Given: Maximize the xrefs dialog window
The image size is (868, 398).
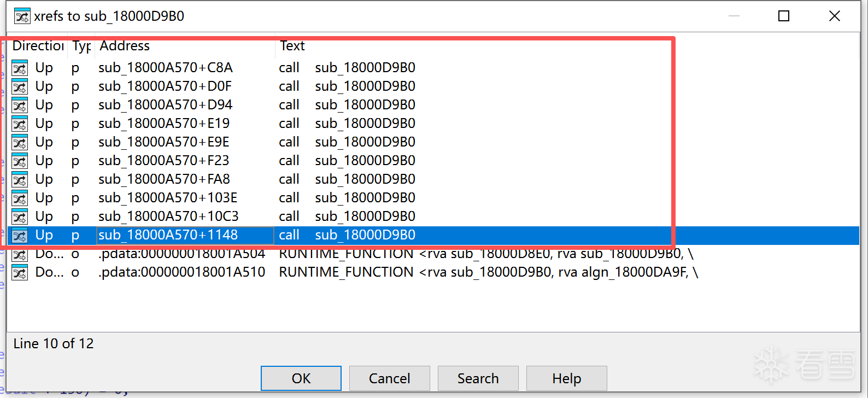Looking at the screenshot, I should pyautogui.click(x=783, y=16).
